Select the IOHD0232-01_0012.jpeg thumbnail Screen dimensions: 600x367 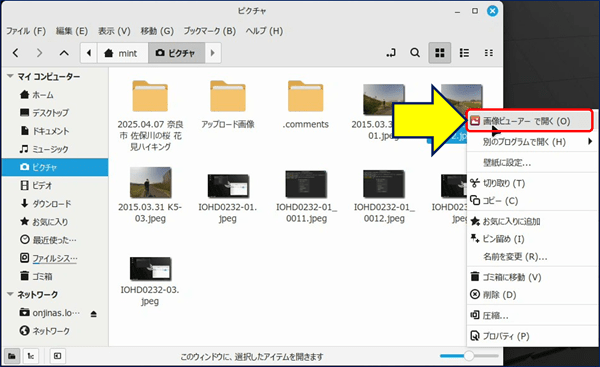pos(384,184)
